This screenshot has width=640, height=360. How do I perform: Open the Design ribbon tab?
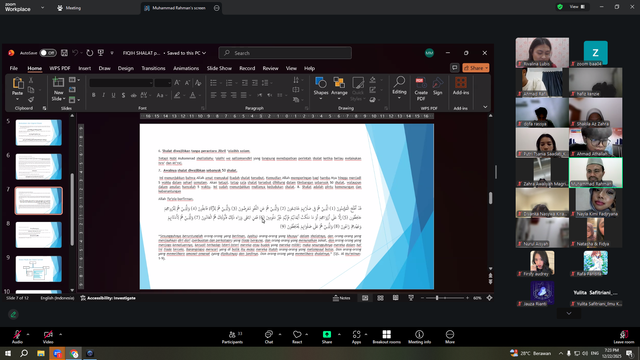pyautogui.click(x=126, y=69)
